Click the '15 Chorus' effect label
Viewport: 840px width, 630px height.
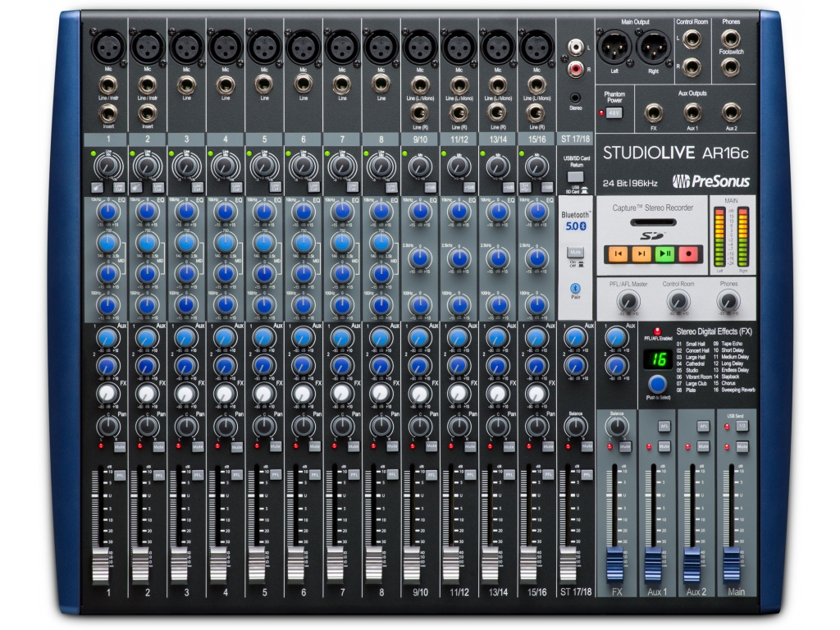(x=724, y=384)
